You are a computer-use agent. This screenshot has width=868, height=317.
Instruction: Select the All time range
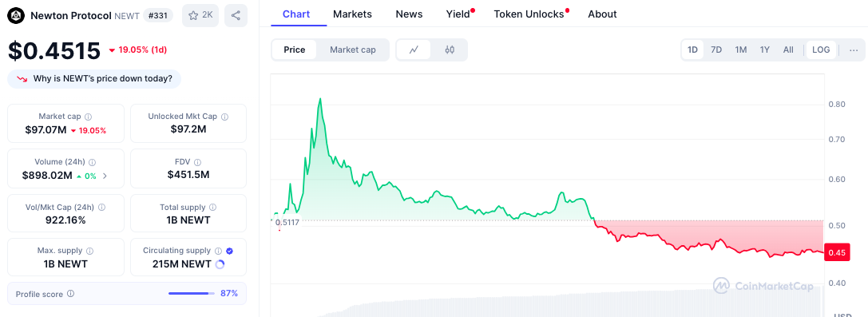(x=788, y=50)
